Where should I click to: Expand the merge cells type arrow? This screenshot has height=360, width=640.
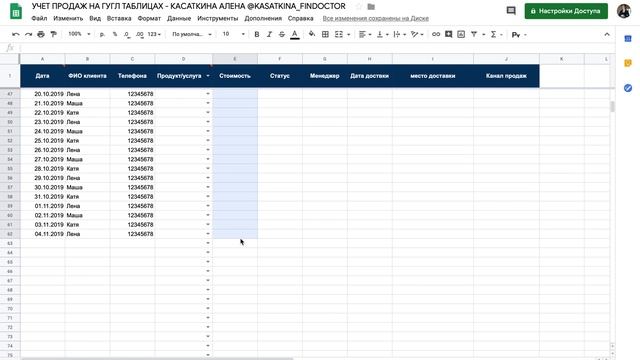pos(349,35)
